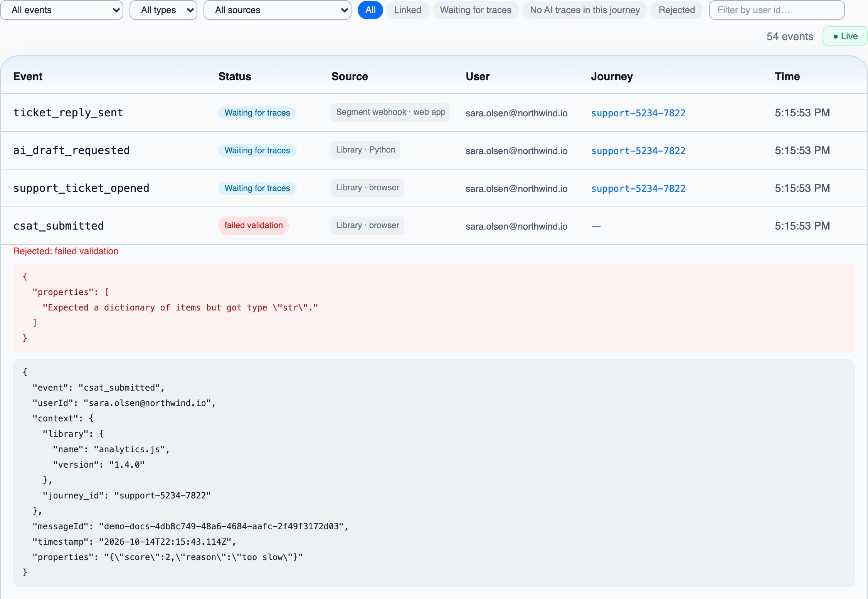
Task: Click Waiting for traces badge for support_ticket_opened
Action: tap(257, 188)
